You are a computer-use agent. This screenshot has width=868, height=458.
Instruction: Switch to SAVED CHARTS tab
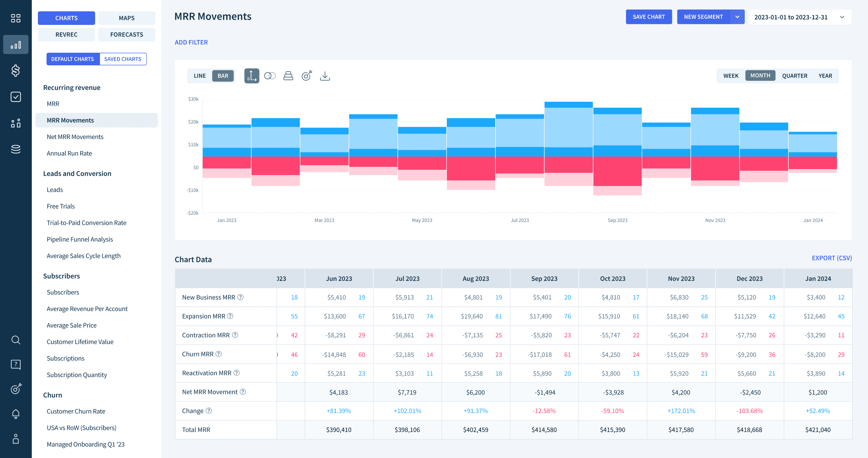coord(123,59)
